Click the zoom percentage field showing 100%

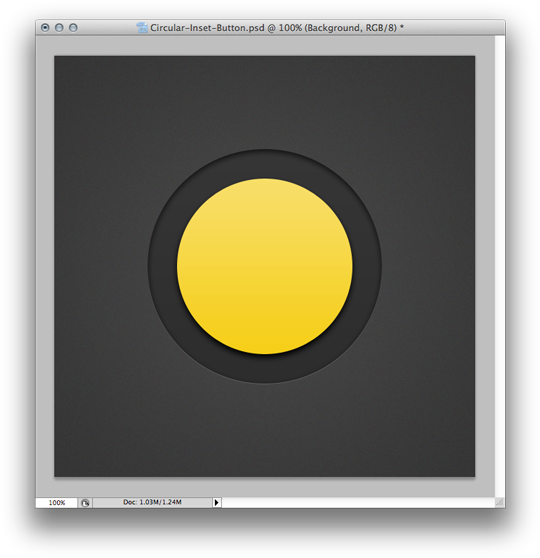[57, 502]
